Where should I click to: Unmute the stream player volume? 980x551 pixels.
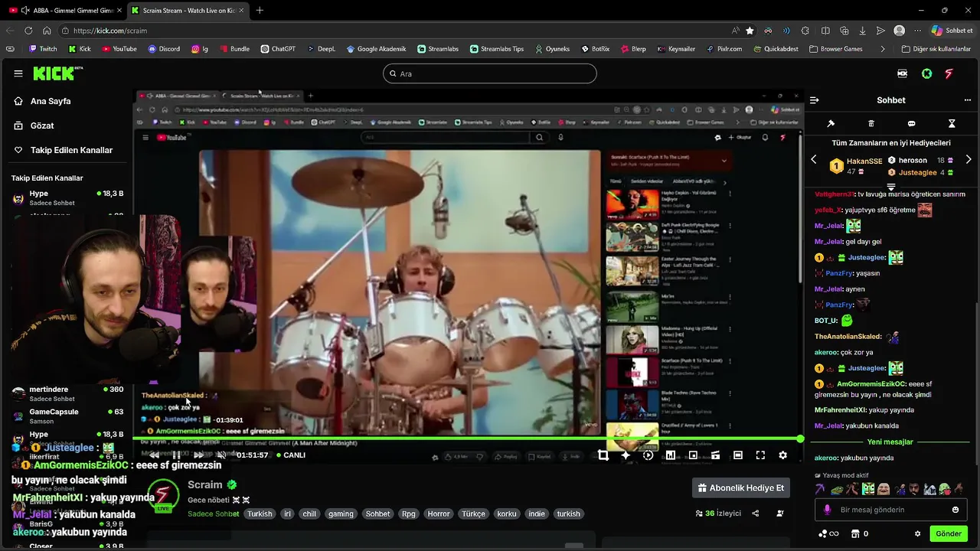tap(221, 455)
